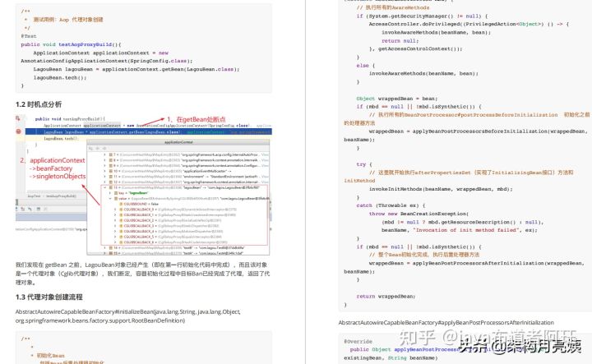The height and width of the screenshot is (364, 592).
Task: Click "Object wrappedBean = bean;" line
Action: click(397, 99)
